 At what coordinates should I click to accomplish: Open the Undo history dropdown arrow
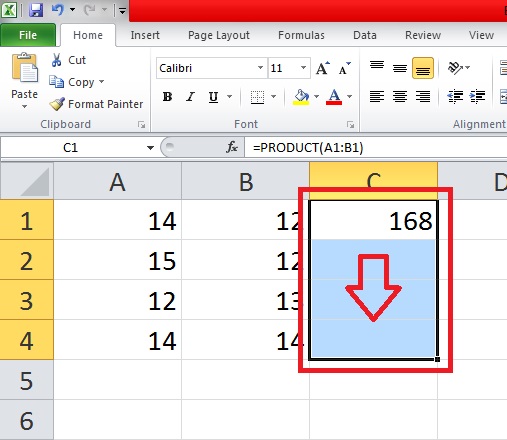[72, 10]
